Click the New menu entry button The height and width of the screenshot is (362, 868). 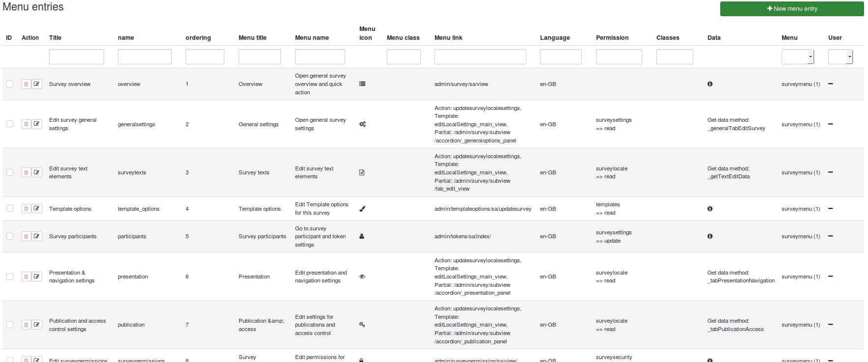tap(791, 9)
